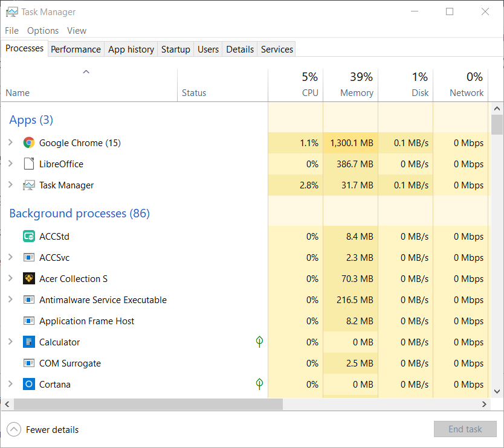The width and height of the screenshot is (504, 448).
Task: Select the Google Chrome (15) row name
Action: point(80,143)
